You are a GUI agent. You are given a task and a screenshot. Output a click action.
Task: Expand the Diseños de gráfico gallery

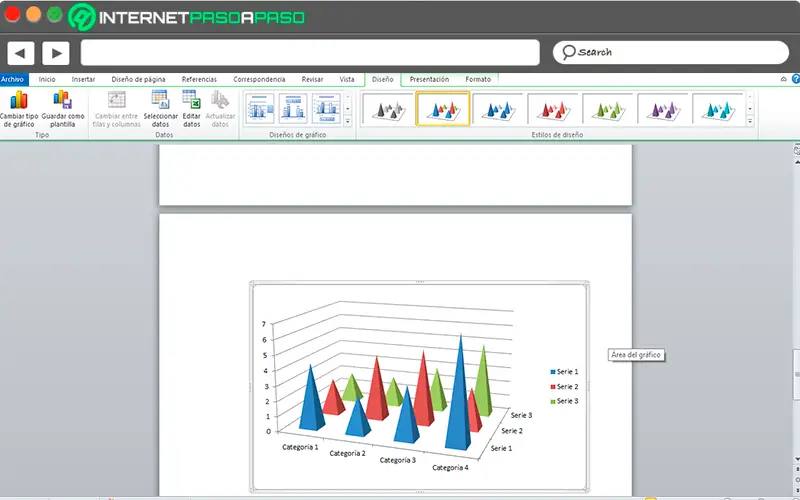point(348,121)
